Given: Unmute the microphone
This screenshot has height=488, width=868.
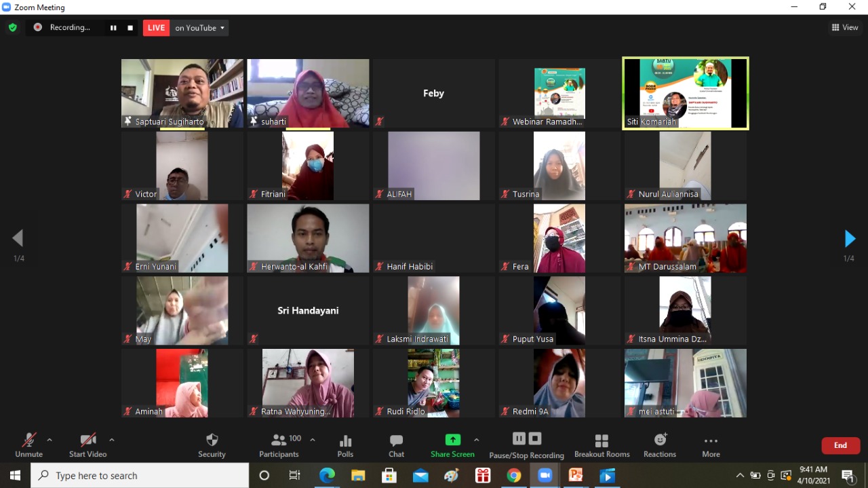Looking at the screenshot, I should 28,445.
